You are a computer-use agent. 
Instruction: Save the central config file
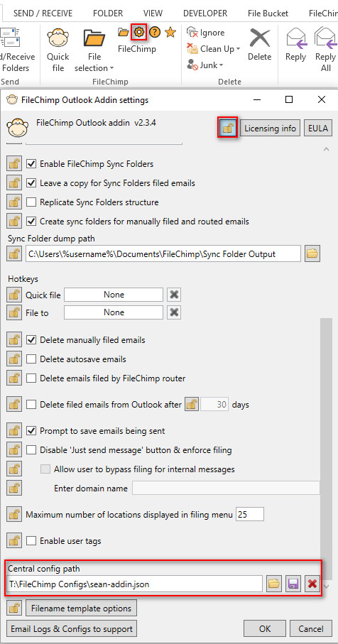pos(293,584)
